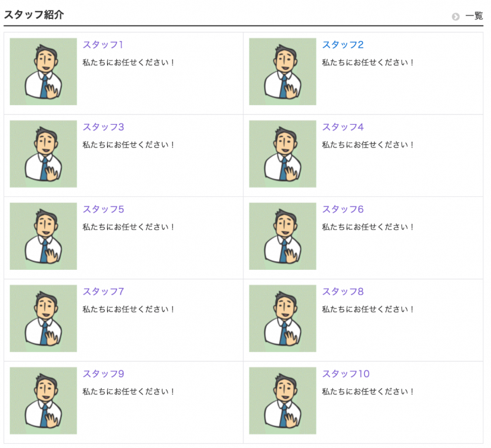
Task: Click the スタッフ6 avatar thumbnail
Action: (x=282, y=236)
